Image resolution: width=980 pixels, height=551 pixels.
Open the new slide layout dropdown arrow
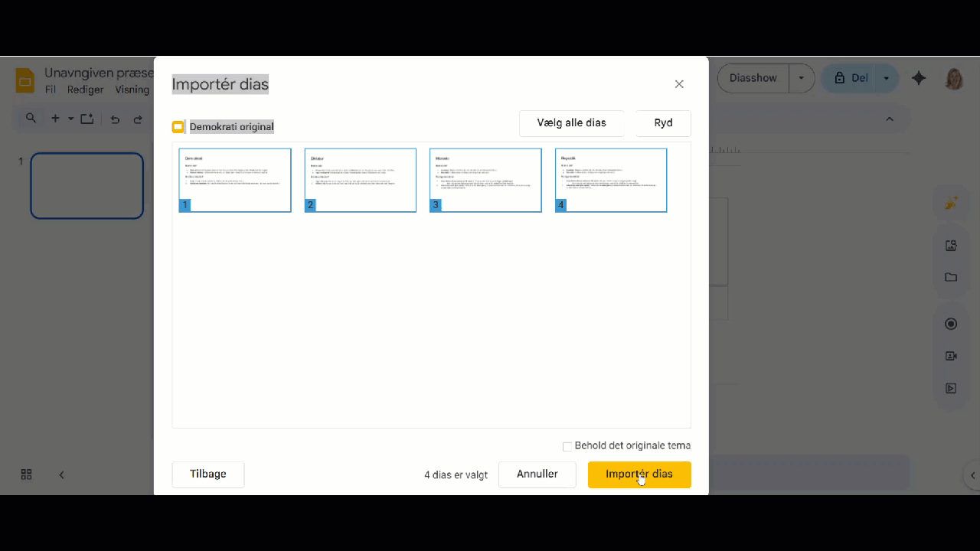(70, 119)
